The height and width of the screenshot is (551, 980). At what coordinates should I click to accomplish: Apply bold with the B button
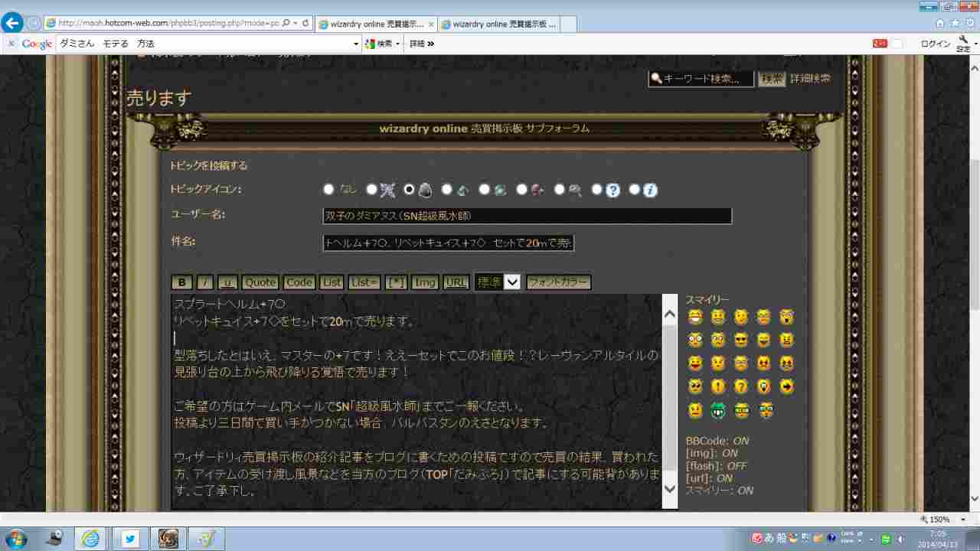coord(182,282)
